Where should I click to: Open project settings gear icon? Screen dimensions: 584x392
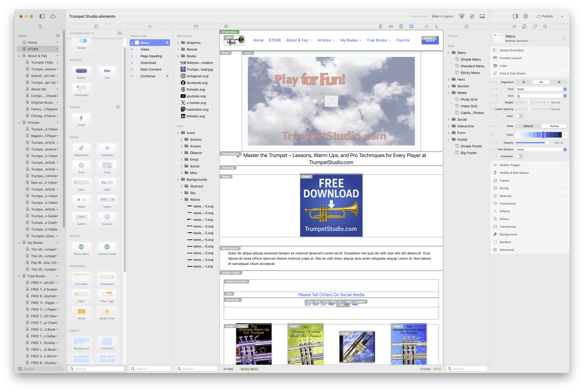pyautogui.click(x=526, y=16)
